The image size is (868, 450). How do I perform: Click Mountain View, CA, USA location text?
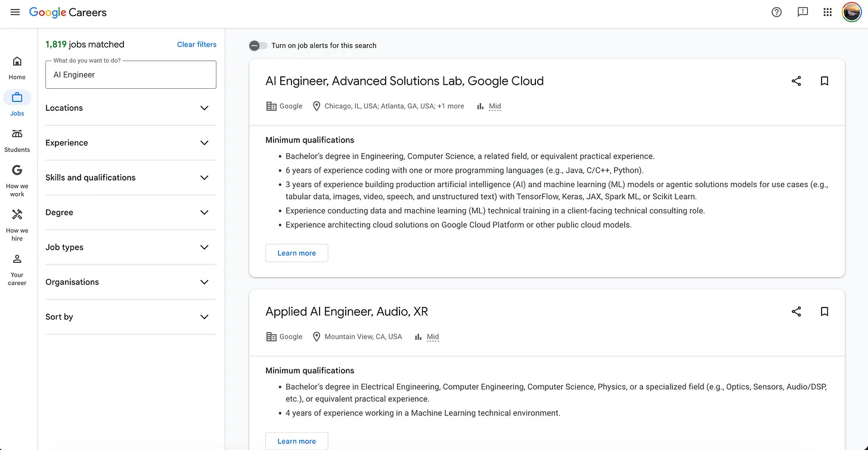coord(363,337)
